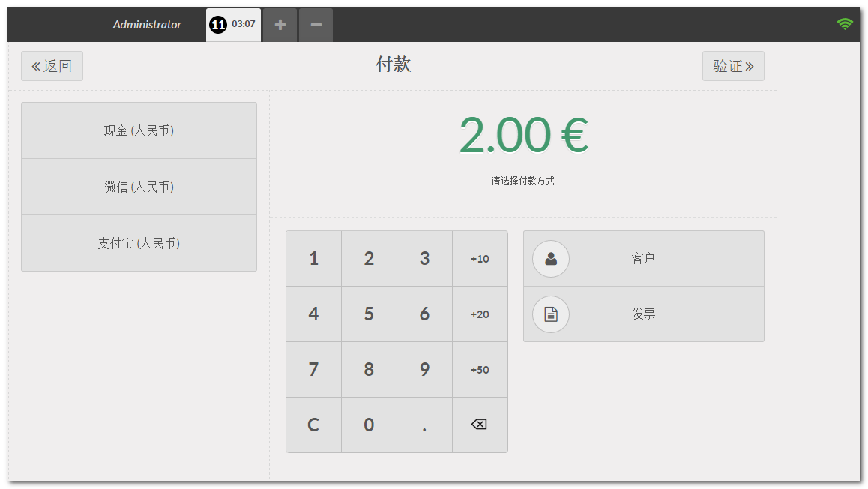This screenshot has height=489, width=868.
Task: Delete current order with minus icon
Action: (316, 25)
